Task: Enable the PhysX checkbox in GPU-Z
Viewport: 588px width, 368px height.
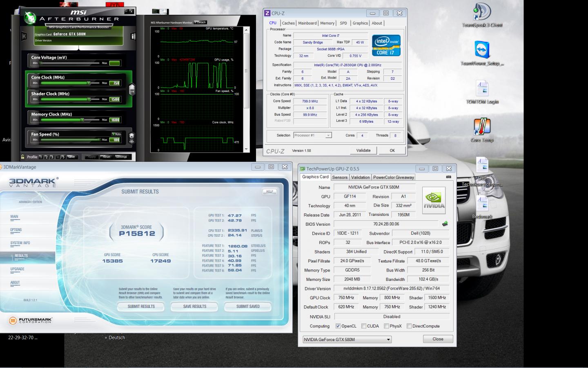Action: [x=386, y=326]
